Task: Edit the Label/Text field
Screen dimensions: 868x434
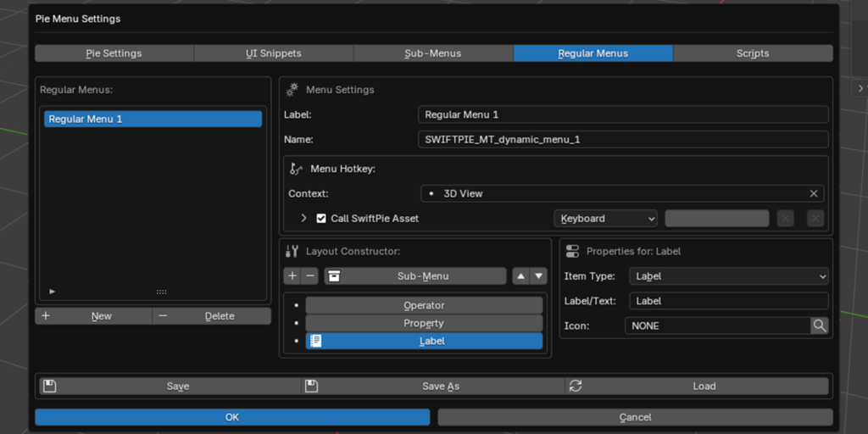Action: pos(729,301)
